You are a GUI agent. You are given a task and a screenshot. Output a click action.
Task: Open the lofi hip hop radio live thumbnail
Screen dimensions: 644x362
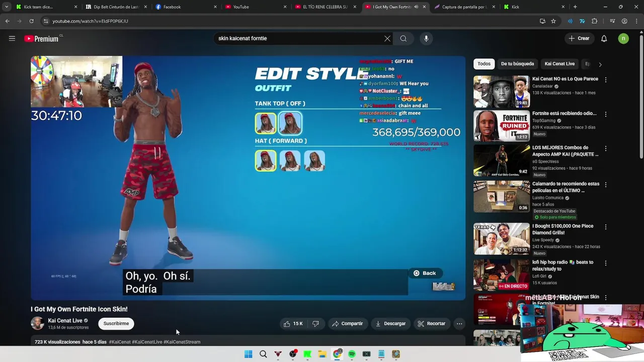(502, 275)
